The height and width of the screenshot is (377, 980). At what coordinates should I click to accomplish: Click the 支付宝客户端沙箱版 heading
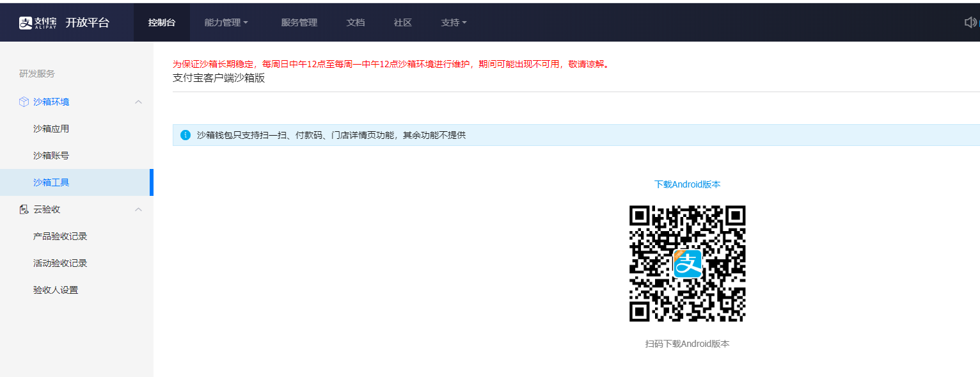pyautogui.click(x=219, y=78)
